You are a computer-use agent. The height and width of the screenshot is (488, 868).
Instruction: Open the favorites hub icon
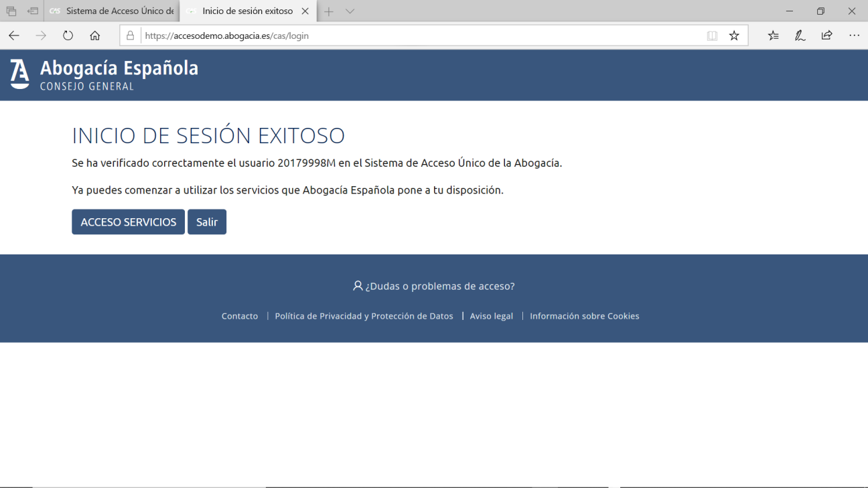(774, 35)
